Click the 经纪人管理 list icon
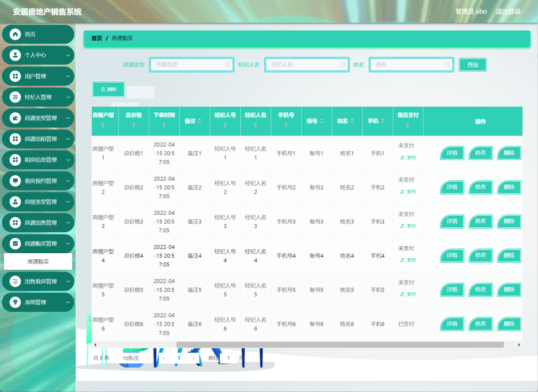 (x=15, y=97)
